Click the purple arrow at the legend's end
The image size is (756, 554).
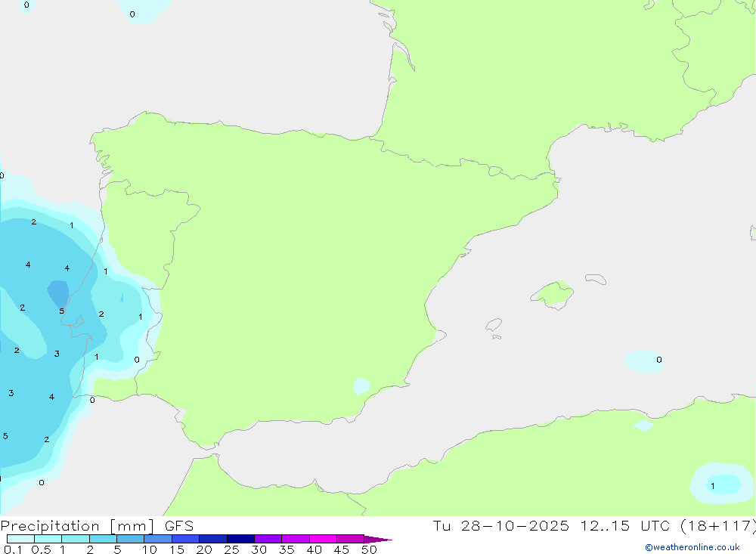(378, 540)
